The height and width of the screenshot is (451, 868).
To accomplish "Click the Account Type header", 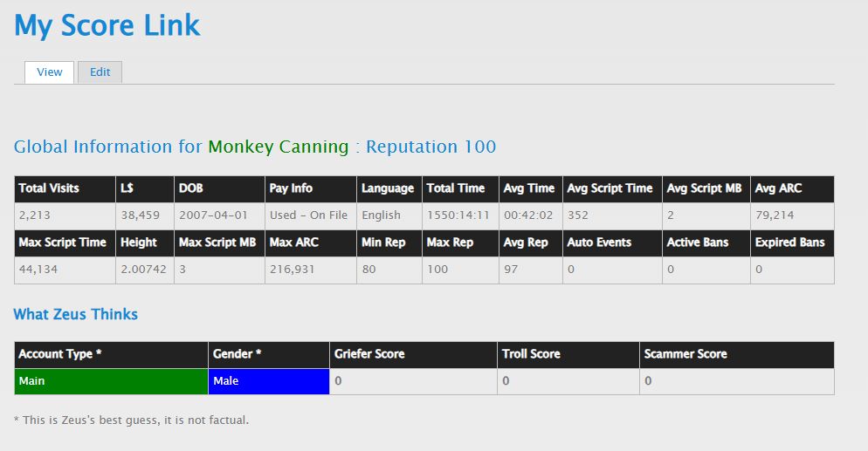I will (111, 354).
